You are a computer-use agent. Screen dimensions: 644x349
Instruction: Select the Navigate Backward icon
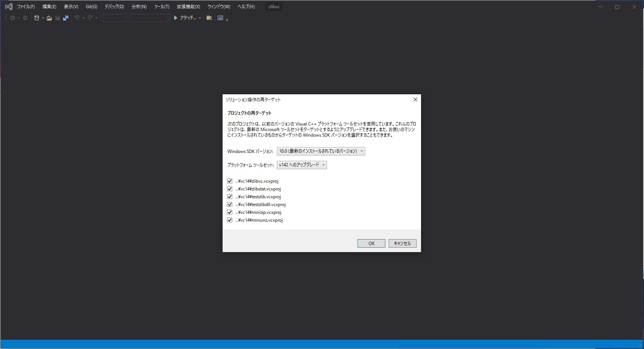point(13,17)
